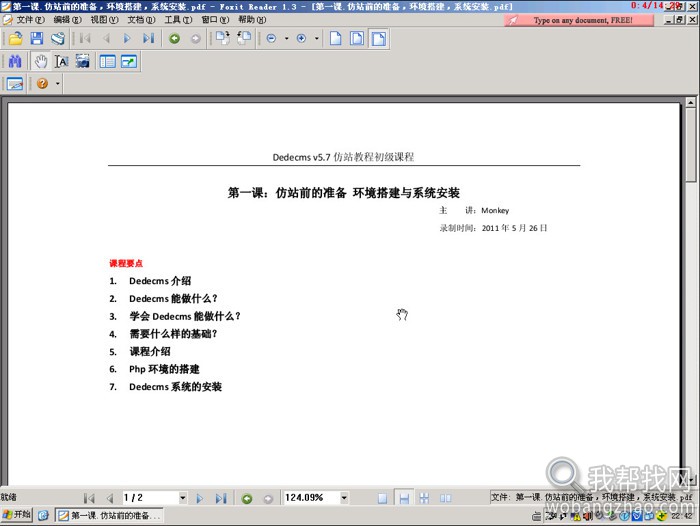Click grey Next View arrow in top toolbar
Image resolution: width=700 pixels, height=526 pixels.
pos(196,39)
